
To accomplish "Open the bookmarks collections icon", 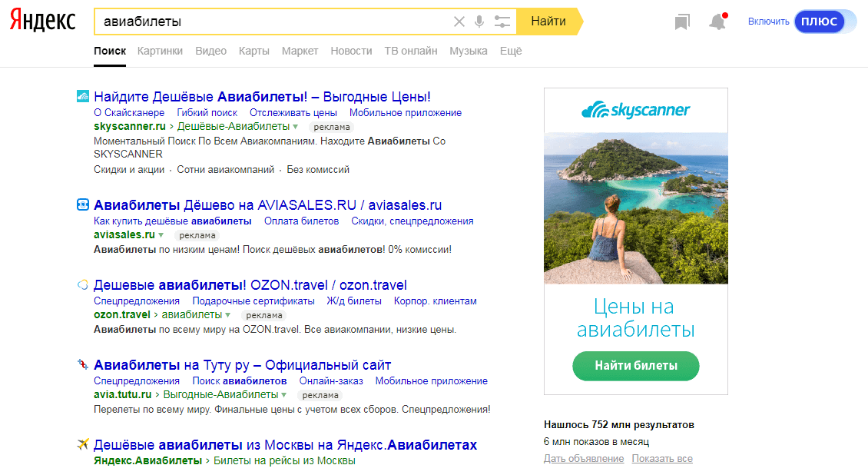I will point(681,22).
